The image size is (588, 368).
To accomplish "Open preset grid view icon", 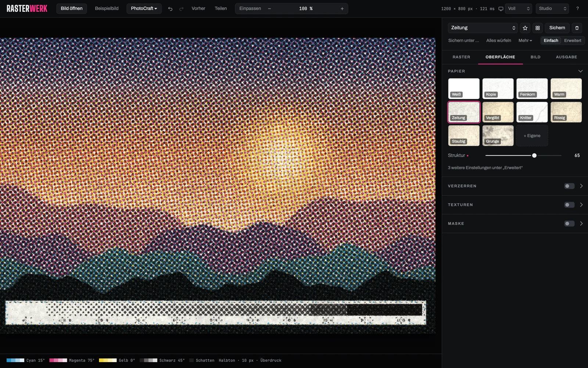I will point(538,28).
